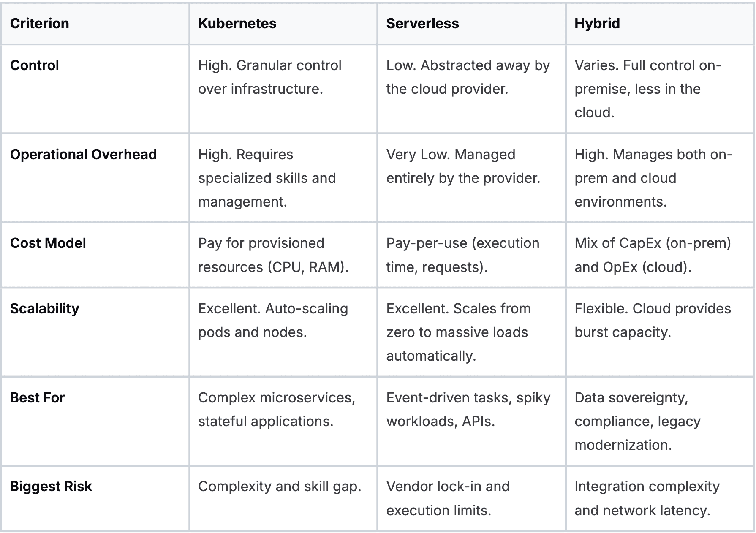Select the 'Cloud provides burst capacity' cell
This screenshot has width=756, height=533.
click(653, 321)
